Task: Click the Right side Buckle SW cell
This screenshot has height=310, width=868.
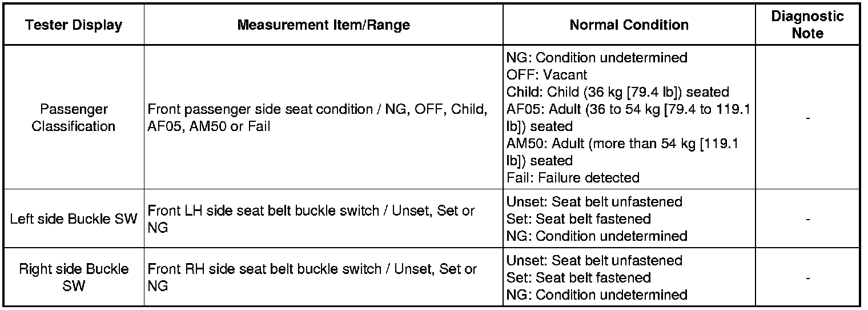Action: point(73,277)
